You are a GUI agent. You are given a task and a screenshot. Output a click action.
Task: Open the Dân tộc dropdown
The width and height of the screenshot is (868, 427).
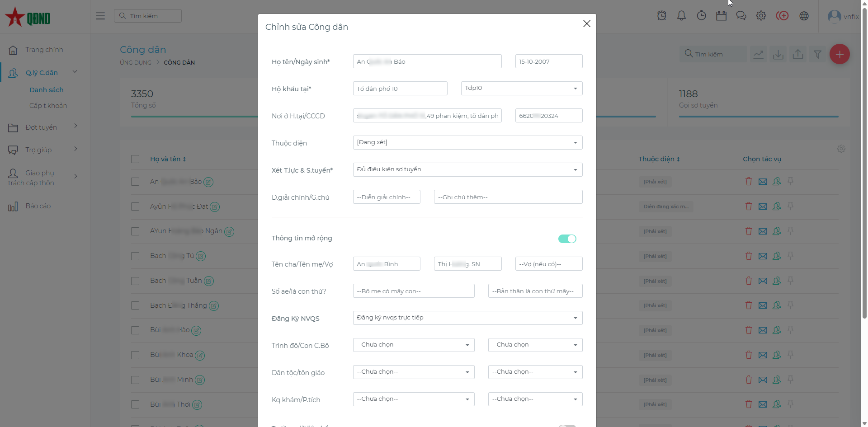click(x=414, y=372)
